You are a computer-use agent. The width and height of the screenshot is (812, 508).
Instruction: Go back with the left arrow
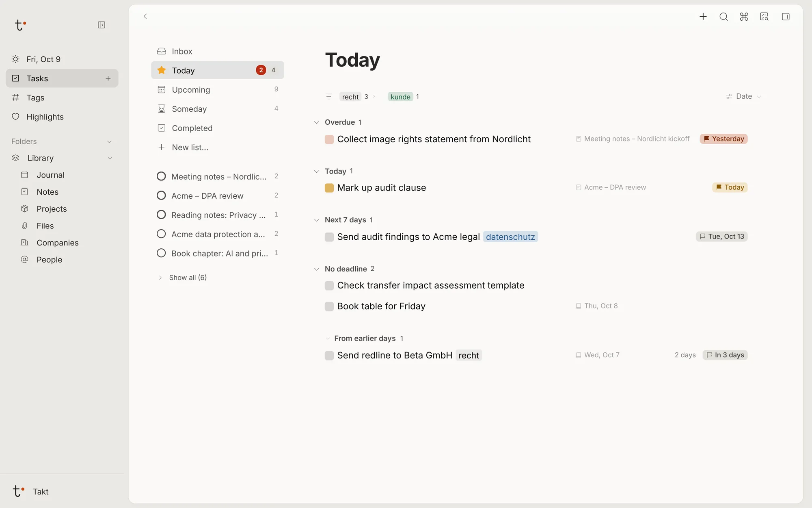pyautogui.click(x=145, y=16)
